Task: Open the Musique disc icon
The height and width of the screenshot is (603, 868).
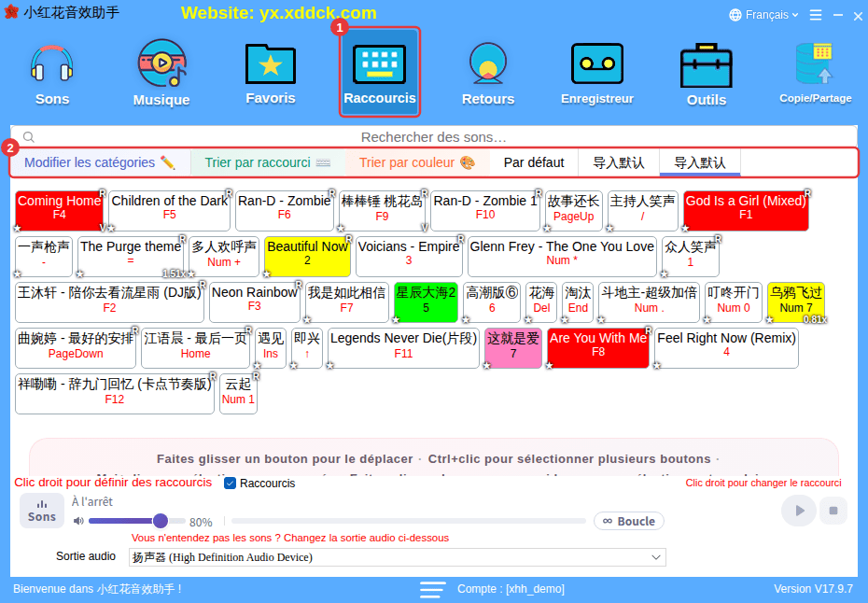Action: click(x=161, y=74)
